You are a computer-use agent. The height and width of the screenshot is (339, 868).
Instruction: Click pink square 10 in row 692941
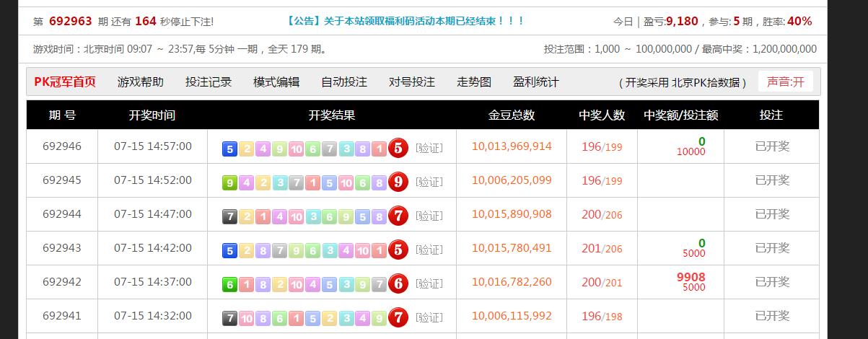coord(246,317)
